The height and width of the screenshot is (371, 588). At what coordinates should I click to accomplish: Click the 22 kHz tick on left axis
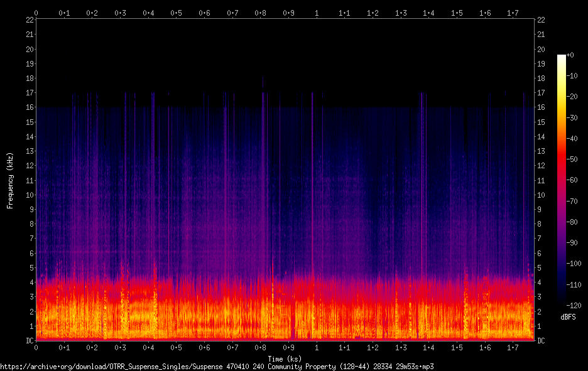(30, 20)
